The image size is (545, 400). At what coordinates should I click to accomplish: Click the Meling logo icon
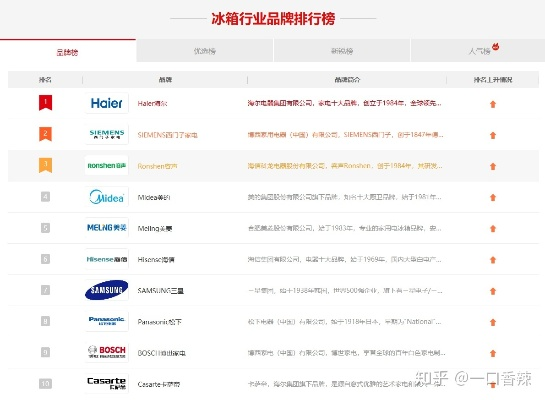pos(106,228)
